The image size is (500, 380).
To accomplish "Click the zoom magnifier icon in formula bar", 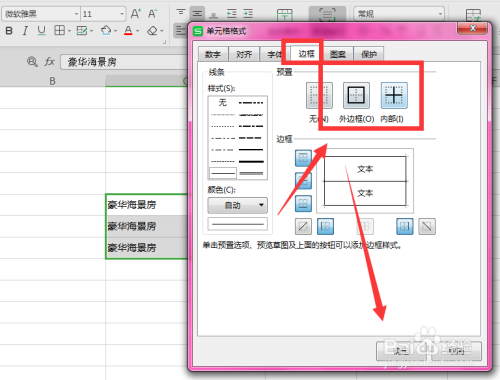I will [x=32, y=62].
